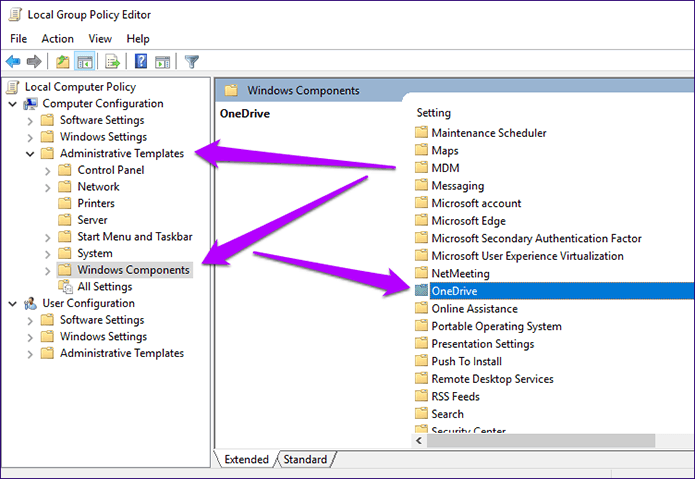
Task: Select Windows Components in the tree
Action: (x=133, y=270)
